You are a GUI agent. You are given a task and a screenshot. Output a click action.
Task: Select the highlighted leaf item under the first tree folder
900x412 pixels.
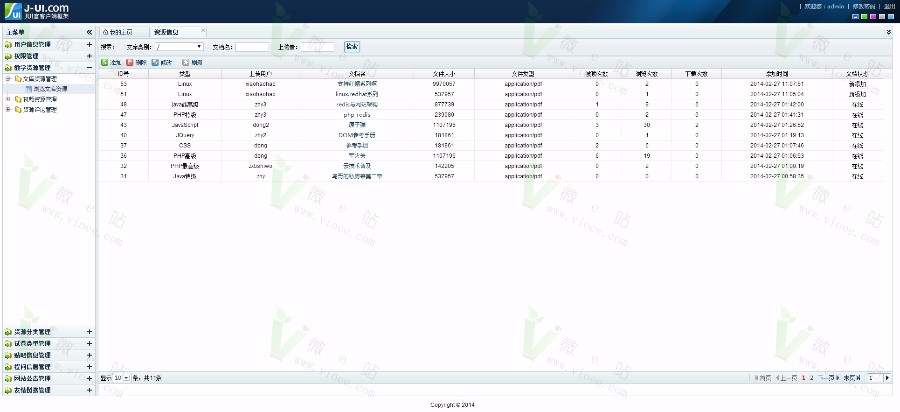tap(50, 89)
